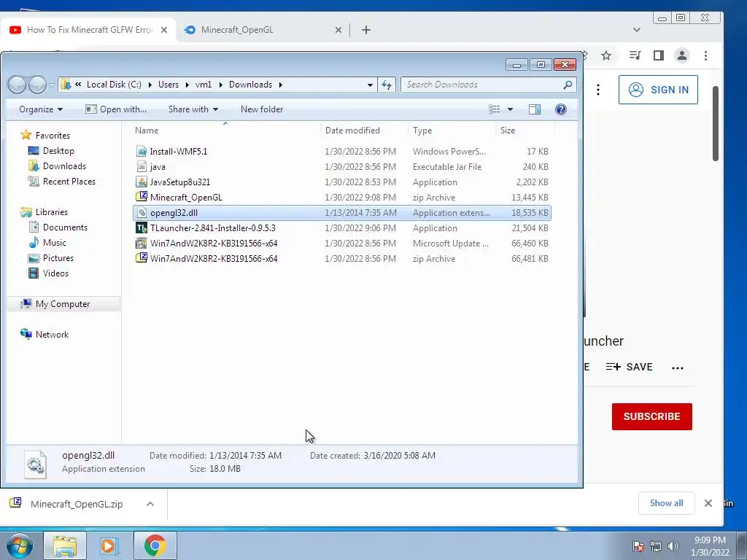Viewport: 747px width, 560px height.
Task: Select My Computer in navigation pane
Action: (x=63, y=304)
